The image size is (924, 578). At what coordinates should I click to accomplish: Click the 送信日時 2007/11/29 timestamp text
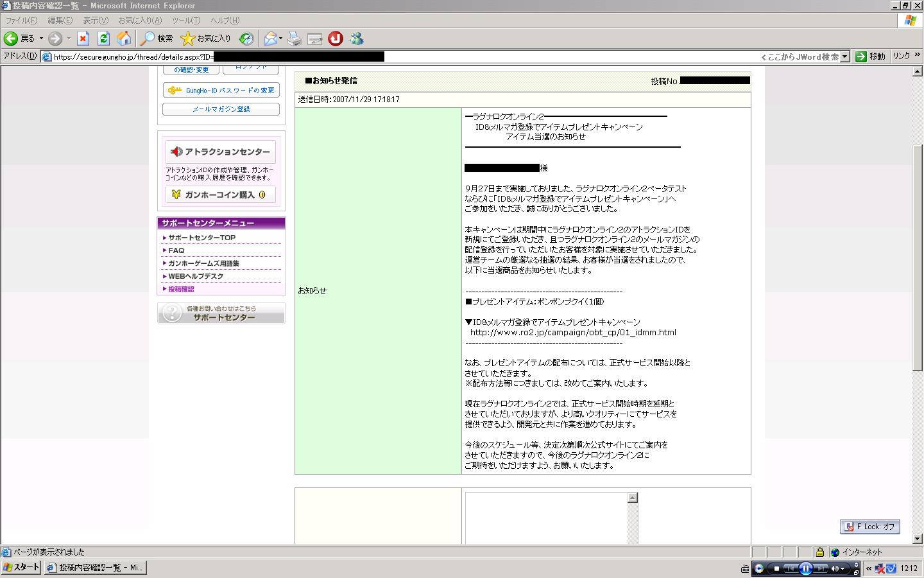(349, 100)
